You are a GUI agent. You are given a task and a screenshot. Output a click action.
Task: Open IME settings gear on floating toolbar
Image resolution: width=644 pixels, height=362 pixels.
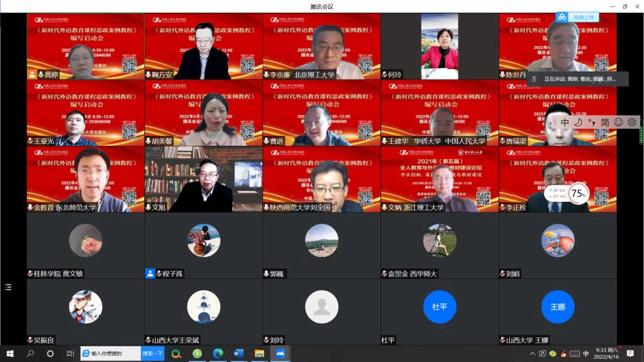(x=631, y=122)
